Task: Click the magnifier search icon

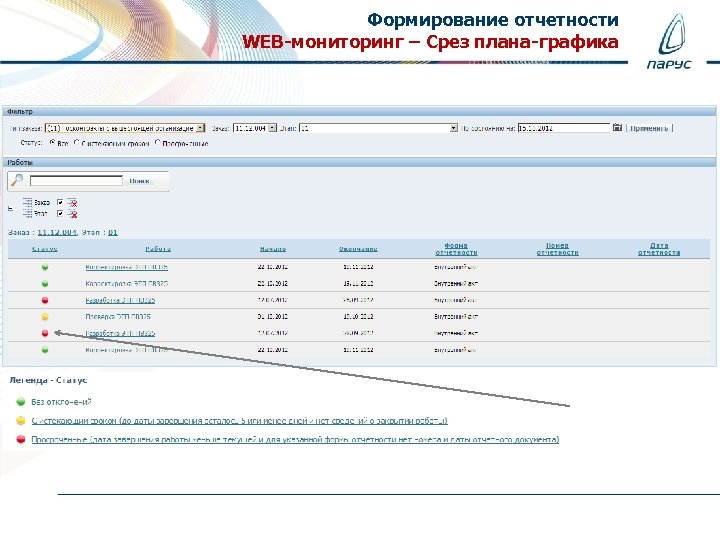Action: pyautogui.click(x=17, y=180)
